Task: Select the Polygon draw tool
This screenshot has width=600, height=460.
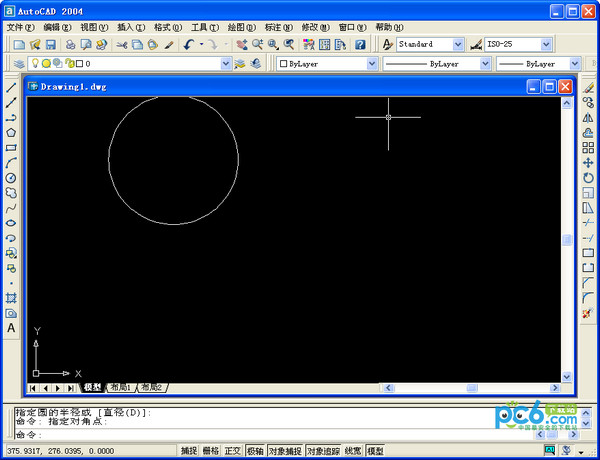Action: (x=11, y=132)
